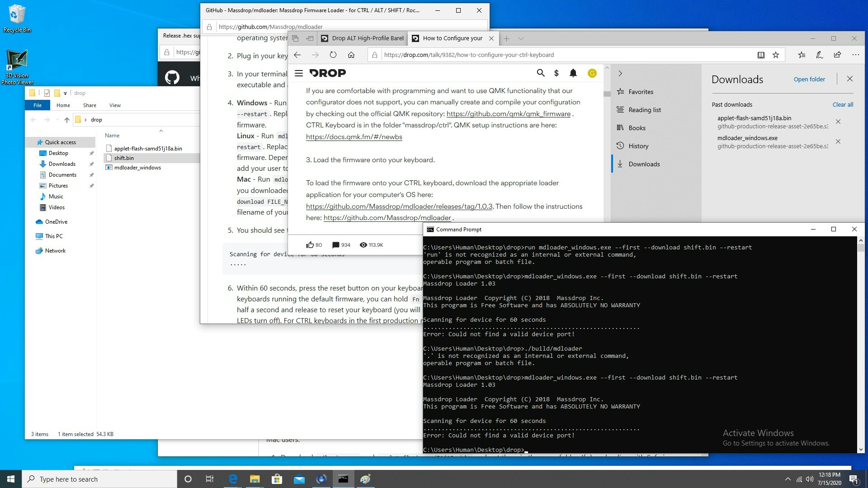Click the Drop site search magnifier icon
This screenshot has height=488, width=868.
click(540, 73)
